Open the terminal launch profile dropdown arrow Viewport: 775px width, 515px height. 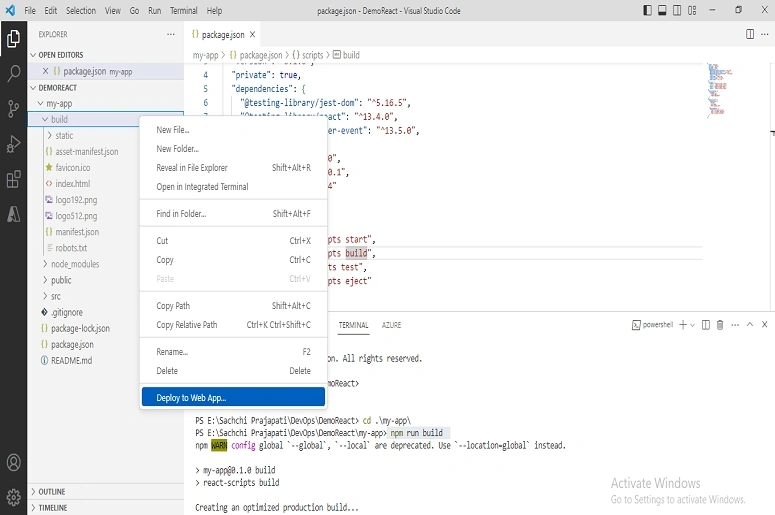point(692,325)
